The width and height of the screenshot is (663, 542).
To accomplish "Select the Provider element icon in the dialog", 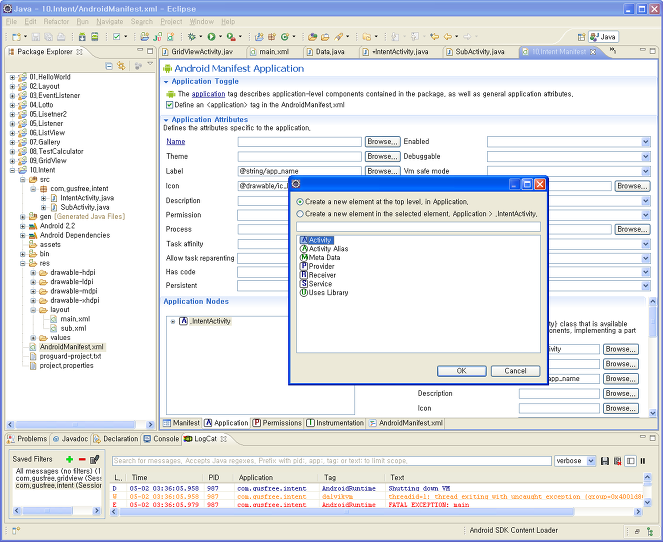I will [304, 266].
